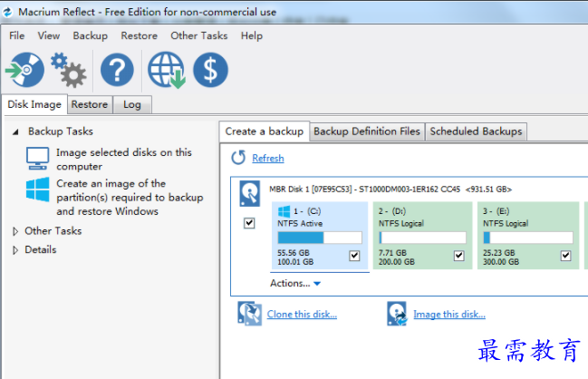
Task: Uncheck the E: partition checkbox
Action: pyautogui.click(x=566, y=256)
